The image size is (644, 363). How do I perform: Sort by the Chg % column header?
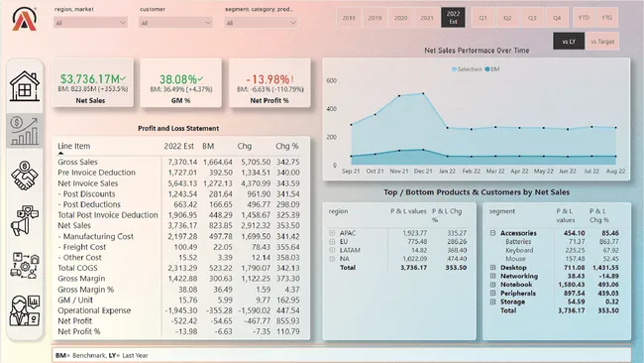point(286,146)
